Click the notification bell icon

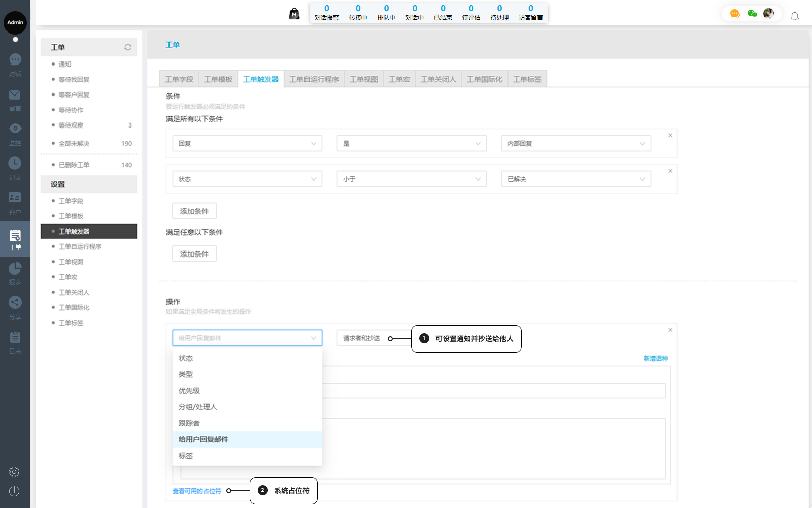(x=795, y=16)
